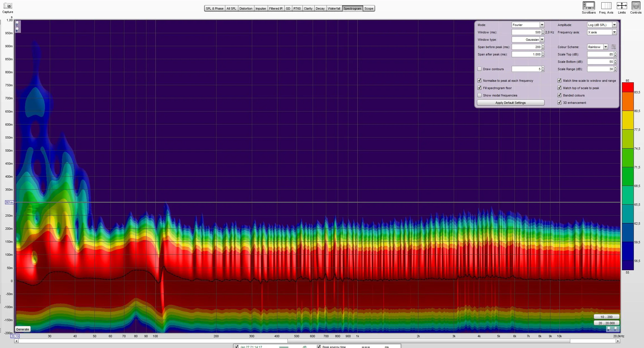Toggle the Peak energy time trace checkbox
The width and height of the screenshot is (644, 348).
[x=319, y=347]
